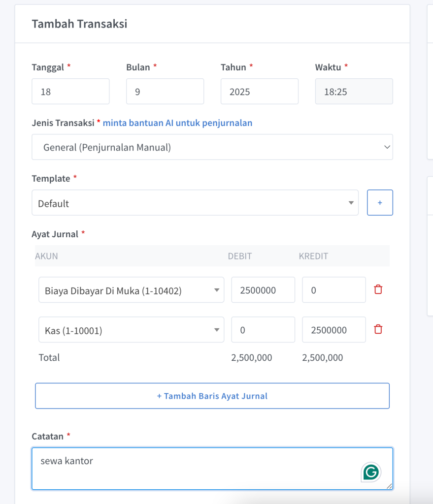Click Tambah Baris Ayat Jurnal button
Image resolution: width=433 pixels, height=504 pixels.
[212, 396]
